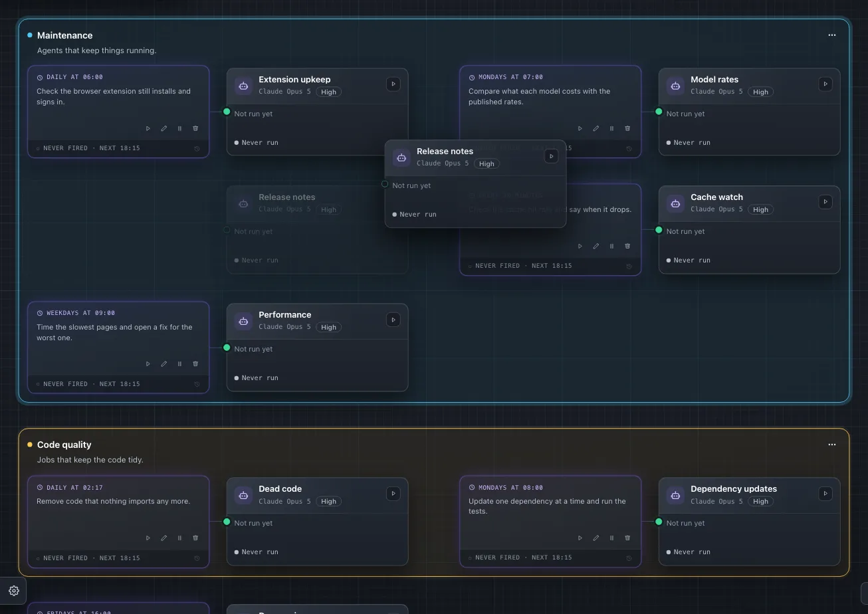Start the Model rates agent
868x614 pixels.
point(825,84)
